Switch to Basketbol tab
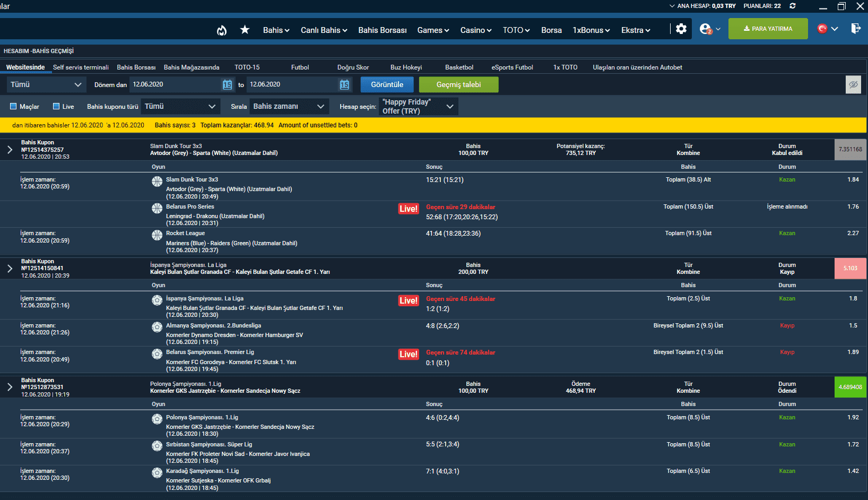The image size is (868, 500). (x=459, y=67)
